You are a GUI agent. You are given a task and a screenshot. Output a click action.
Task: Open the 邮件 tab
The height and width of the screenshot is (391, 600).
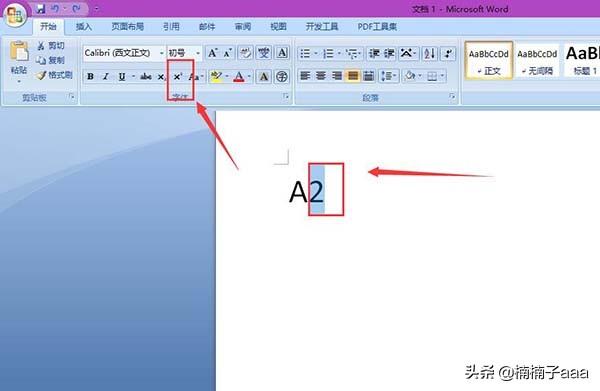coord(207,26)
